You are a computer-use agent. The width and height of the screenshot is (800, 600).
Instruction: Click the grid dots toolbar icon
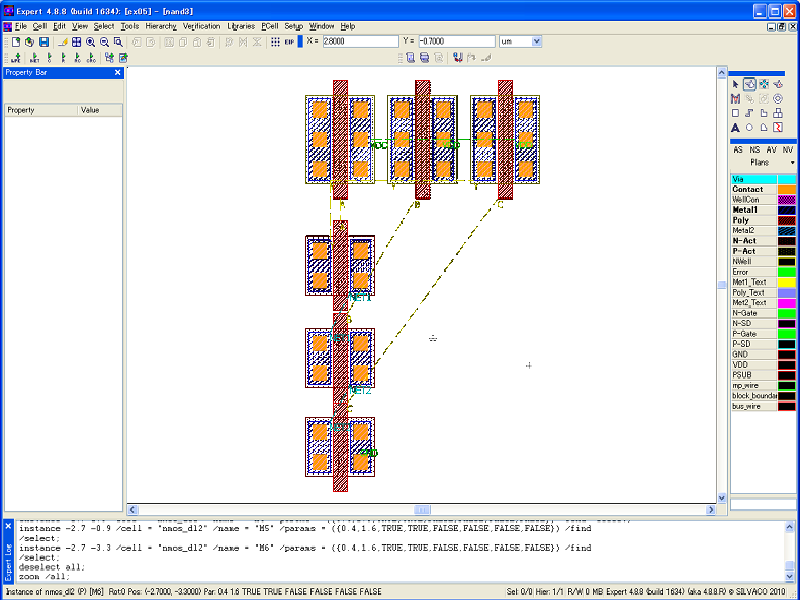coord(275,42)
